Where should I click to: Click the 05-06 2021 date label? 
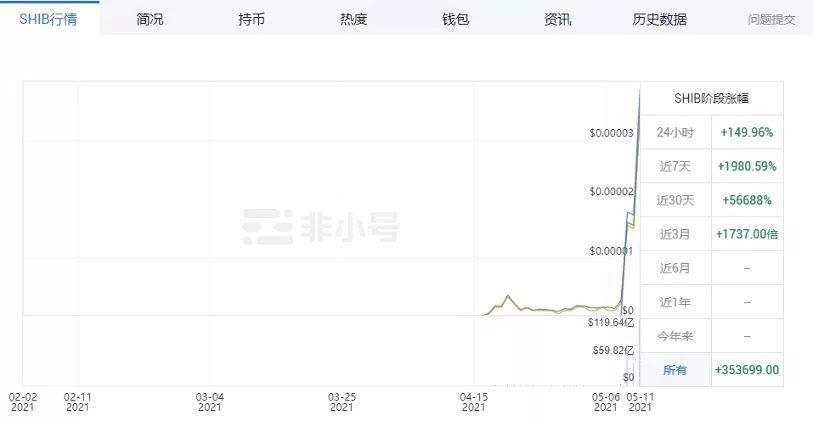606,402
